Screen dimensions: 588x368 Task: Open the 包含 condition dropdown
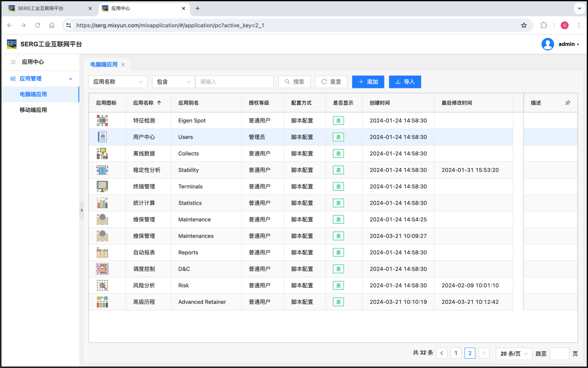click(173, 82)
